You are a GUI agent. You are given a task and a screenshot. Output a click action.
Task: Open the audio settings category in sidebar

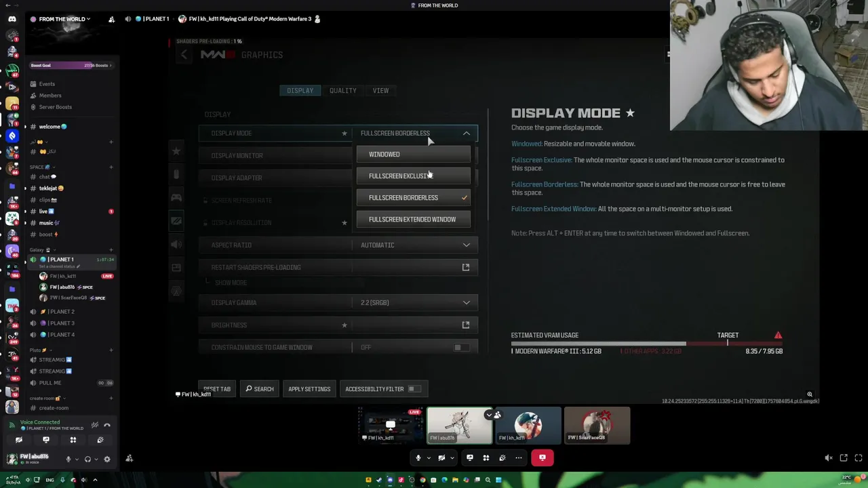click(x=176, y=244)
